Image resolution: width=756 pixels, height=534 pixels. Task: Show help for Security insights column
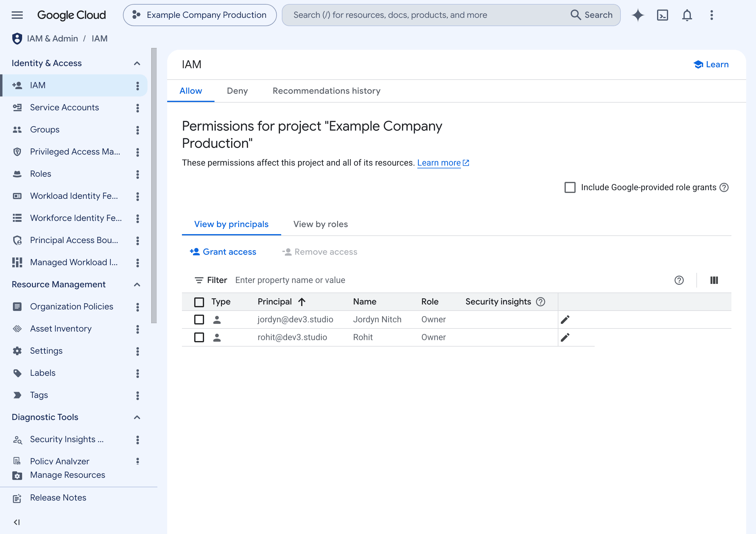point(540,302)
